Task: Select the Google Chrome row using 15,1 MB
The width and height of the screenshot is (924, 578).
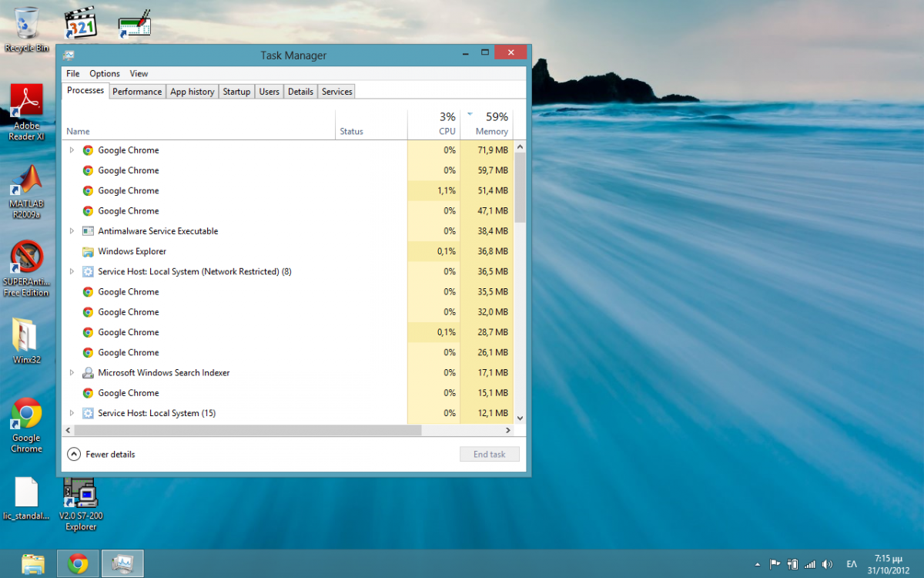Action: [x=288, y=393]
